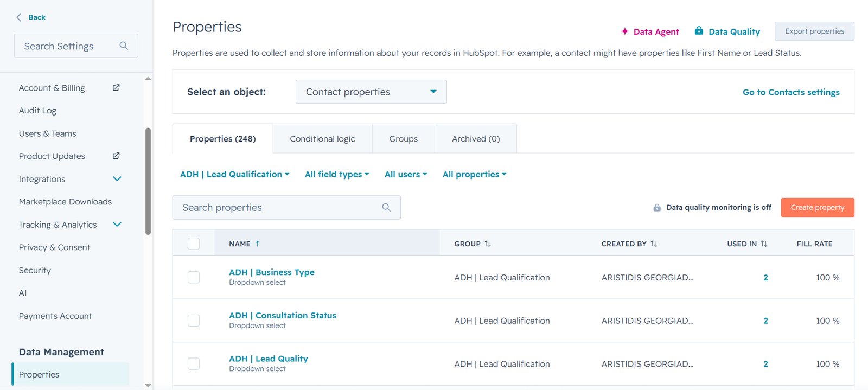Check the ADH | Business Type row checkbox
The image size is (868, 390).
click(194, 277)
